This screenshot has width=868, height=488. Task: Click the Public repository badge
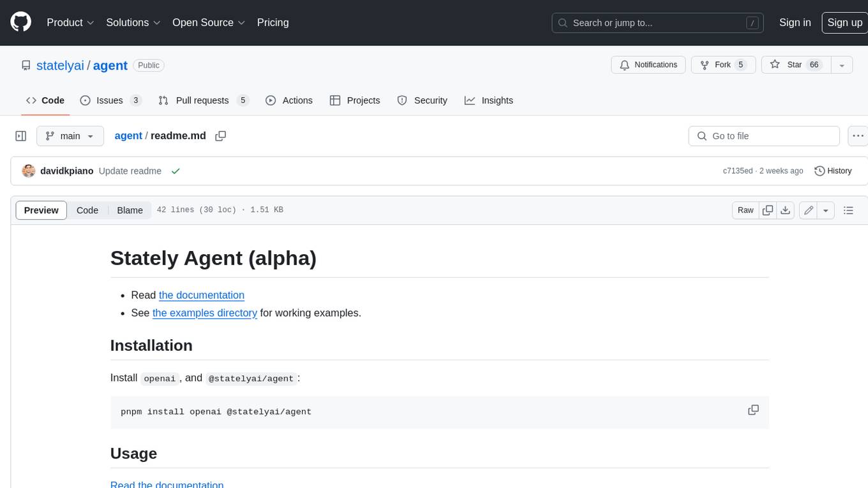(149, 65)
